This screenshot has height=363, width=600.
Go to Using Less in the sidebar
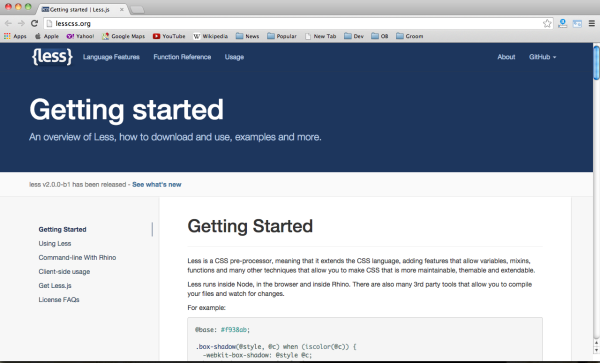click(x=55, y=244)
